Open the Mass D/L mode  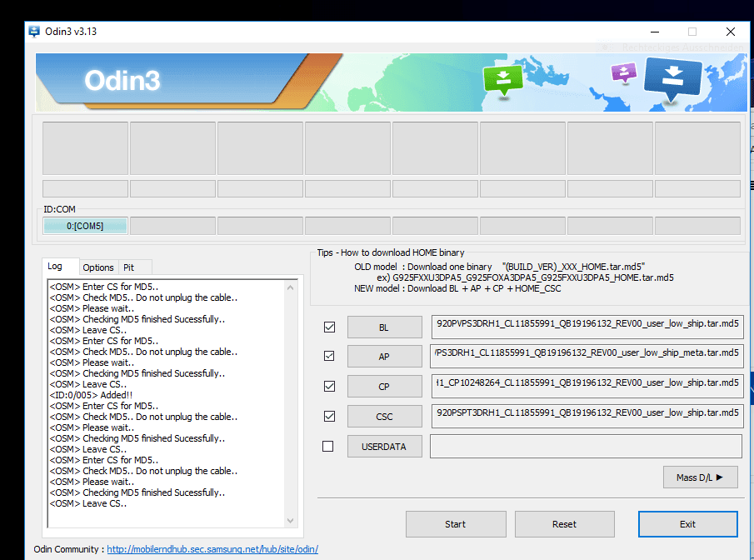coord(700,477)
